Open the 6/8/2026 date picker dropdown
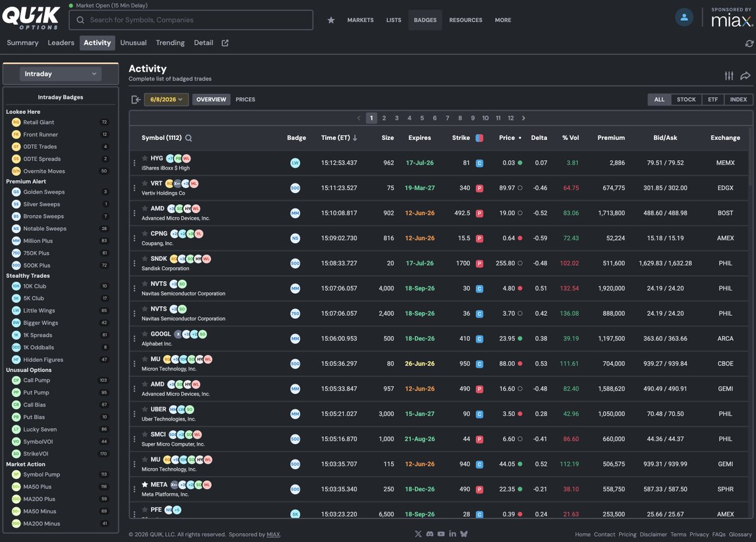This screenshot has width=756, height=542. [166, 100]
